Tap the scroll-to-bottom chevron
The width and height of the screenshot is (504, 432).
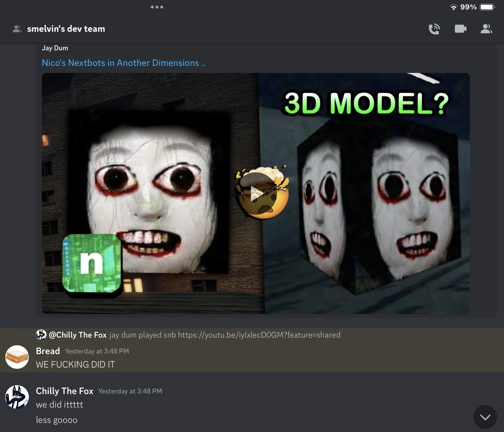(484, 417)
